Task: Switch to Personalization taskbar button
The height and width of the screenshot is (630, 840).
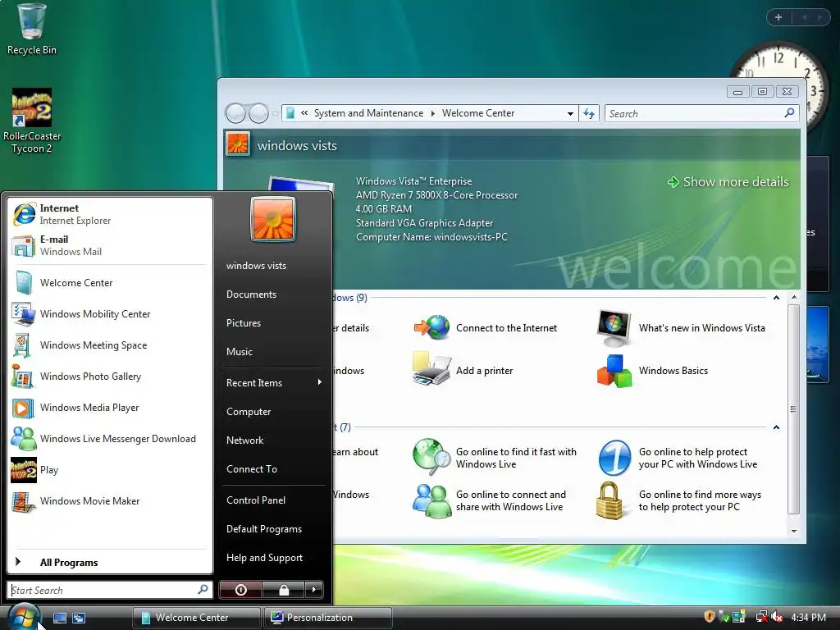Action: (x=328, y=618)
